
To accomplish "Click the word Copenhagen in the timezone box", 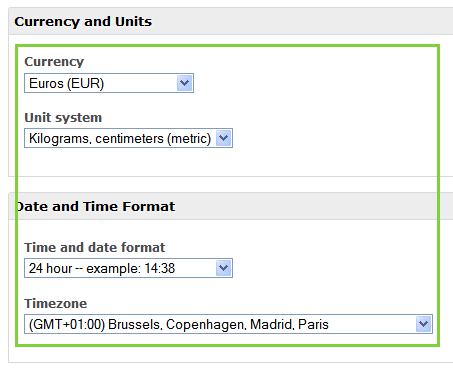I will point(205,324).
